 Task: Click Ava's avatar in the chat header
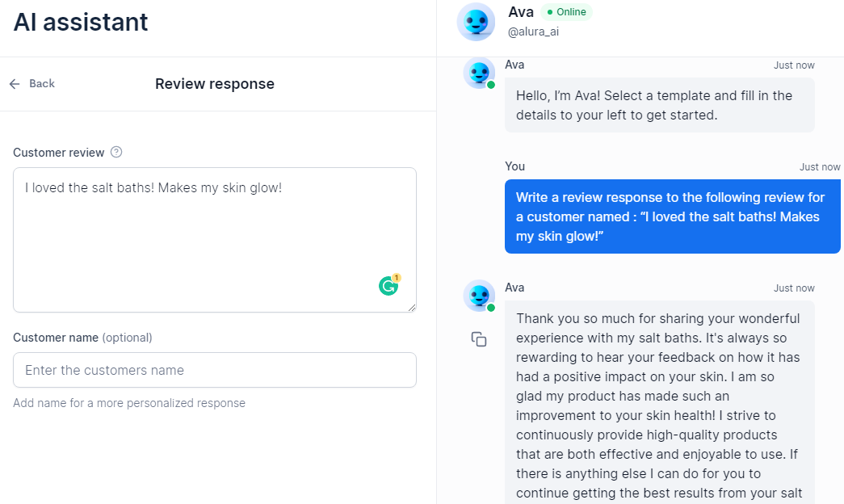(x=476, y=22)
